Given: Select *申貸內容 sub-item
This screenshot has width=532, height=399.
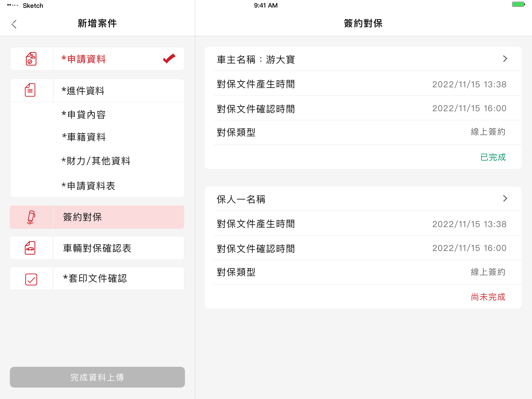Looking at the screenshot, I should [x=83, y=115].
